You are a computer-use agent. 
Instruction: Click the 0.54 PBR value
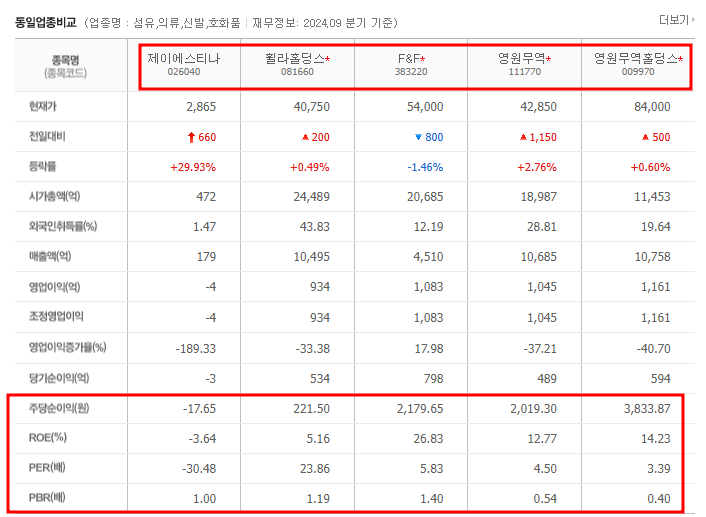(x=545, y=499)
